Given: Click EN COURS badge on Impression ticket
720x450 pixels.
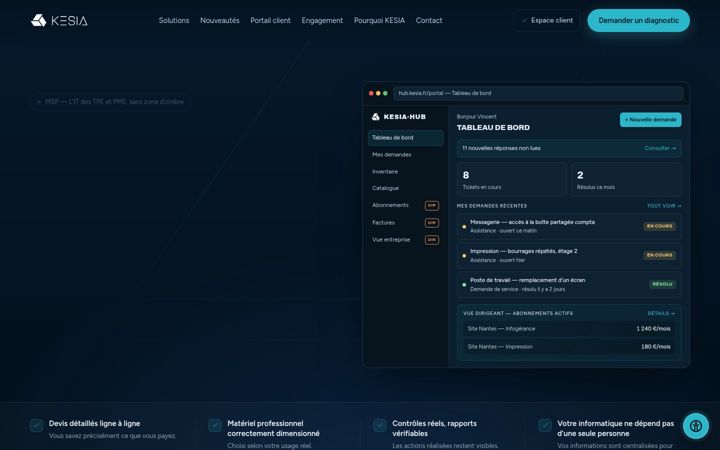Looking at the screenshot, I should (659, 255).
